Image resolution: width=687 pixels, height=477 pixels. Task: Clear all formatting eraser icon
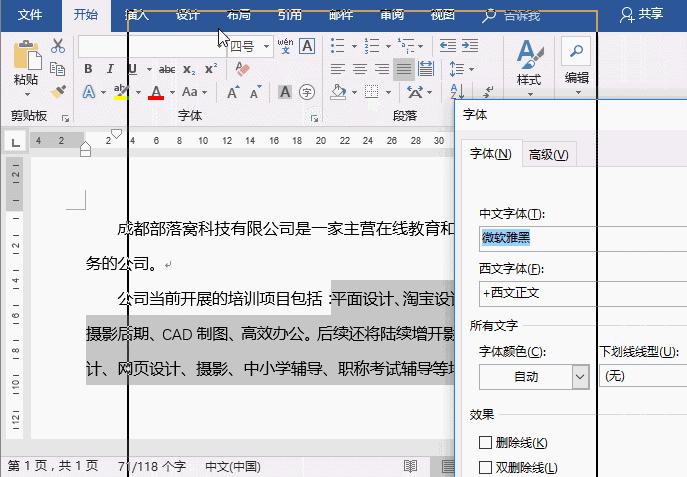click(242, 69)
